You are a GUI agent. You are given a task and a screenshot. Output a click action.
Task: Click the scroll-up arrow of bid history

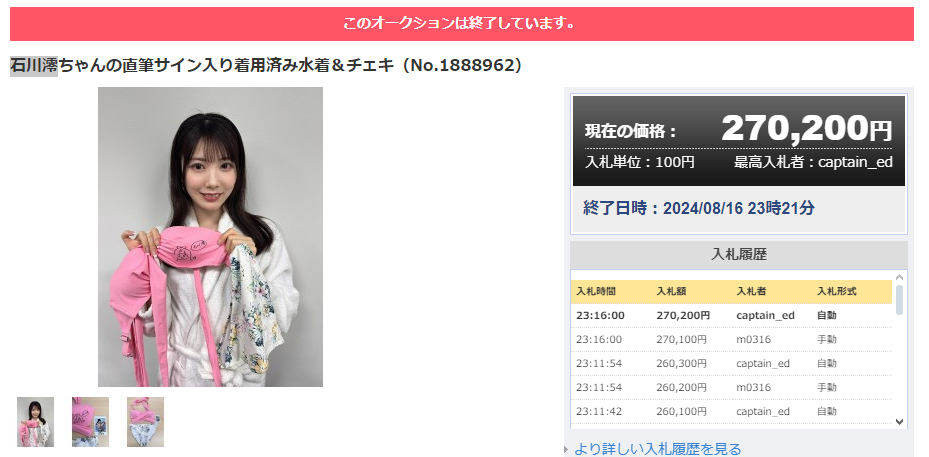tap(899, 277)
